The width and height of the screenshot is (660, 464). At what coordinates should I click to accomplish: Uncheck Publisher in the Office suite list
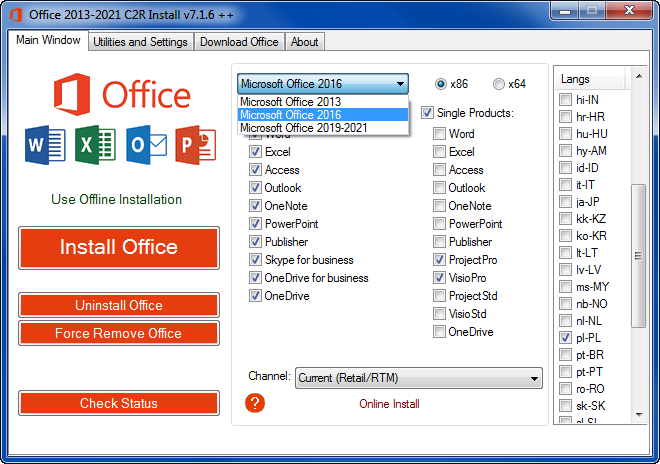255,242
